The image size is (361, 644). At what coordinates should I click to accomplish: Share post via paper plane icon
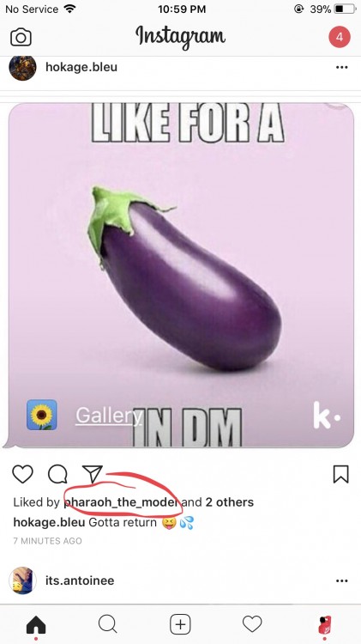[x=93, y=474]
